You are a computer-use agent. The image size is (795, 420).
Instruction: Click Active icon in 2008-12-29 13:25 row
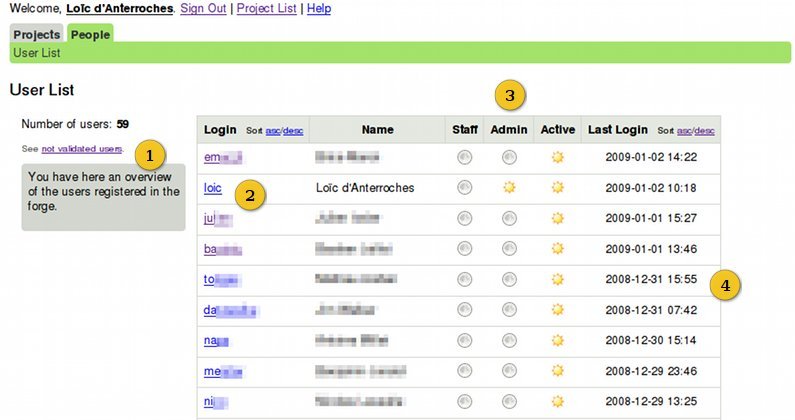tap(558, 402)
